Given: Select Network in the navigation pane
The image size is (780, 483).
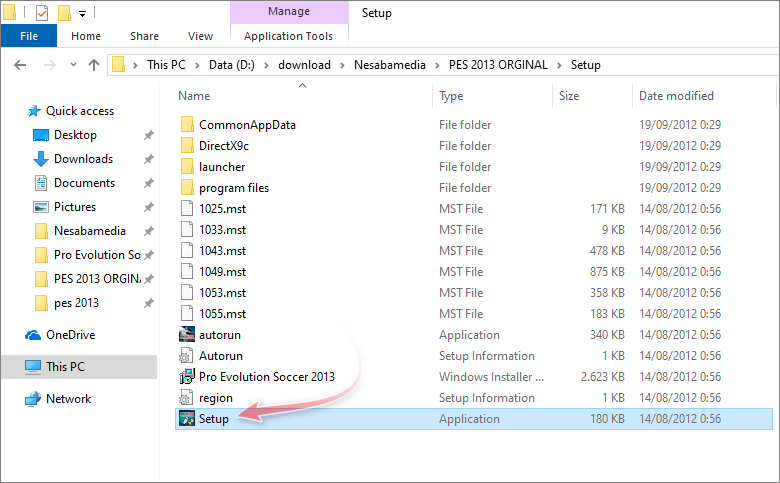Looking at the screenshot, I should coord(68,398).
